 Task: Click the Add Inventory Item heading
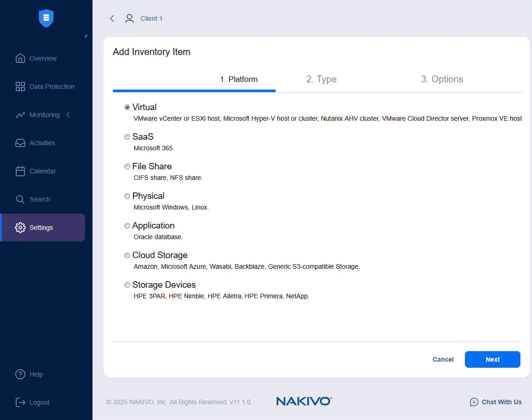151,52
